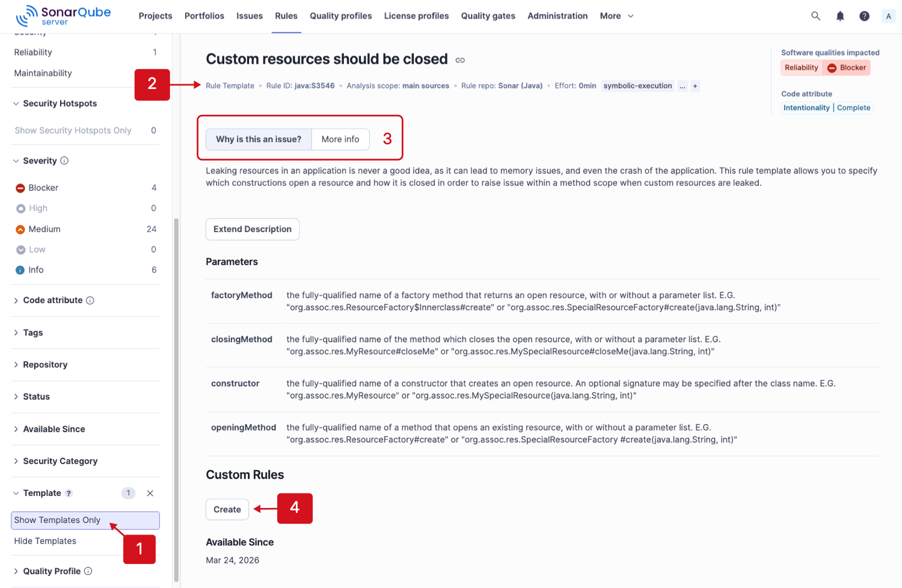Select the Hide Templates option
The image size is (902, 588).
85,541
